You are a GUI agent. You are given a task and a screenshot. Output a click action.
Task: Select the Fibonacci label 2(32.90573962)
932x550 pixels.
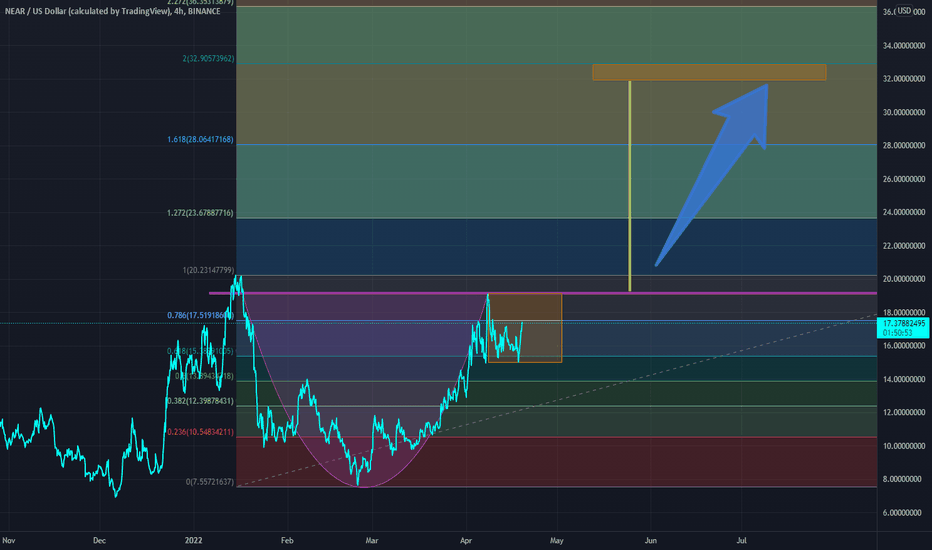(208, 59)
